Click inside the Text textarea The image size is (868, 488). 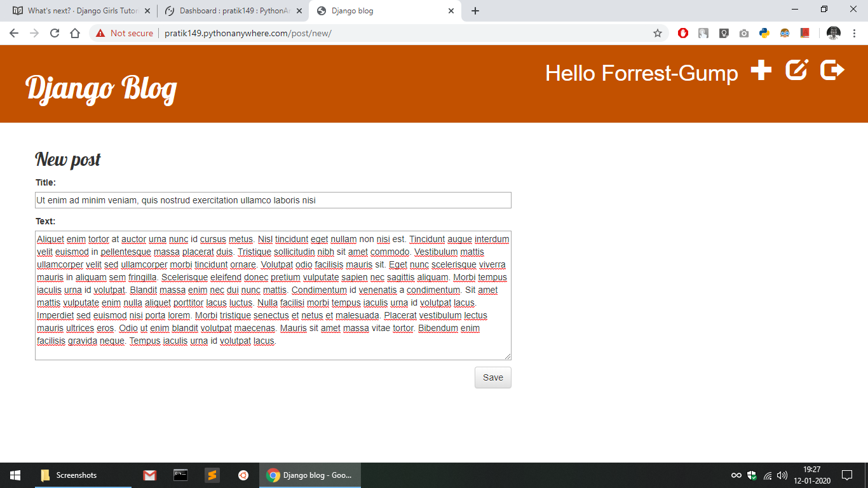coord(273,295)
